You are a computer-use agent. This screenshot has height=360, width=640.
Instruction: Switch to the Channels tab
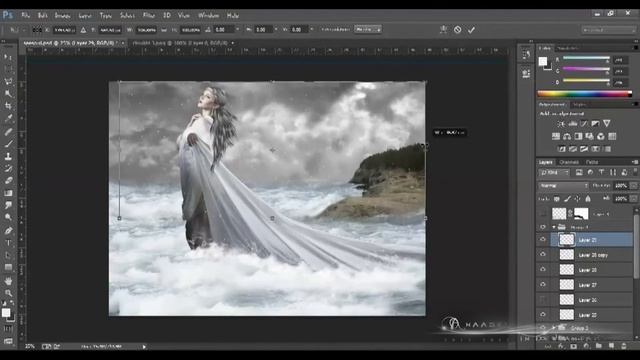[x=569, y=162]
